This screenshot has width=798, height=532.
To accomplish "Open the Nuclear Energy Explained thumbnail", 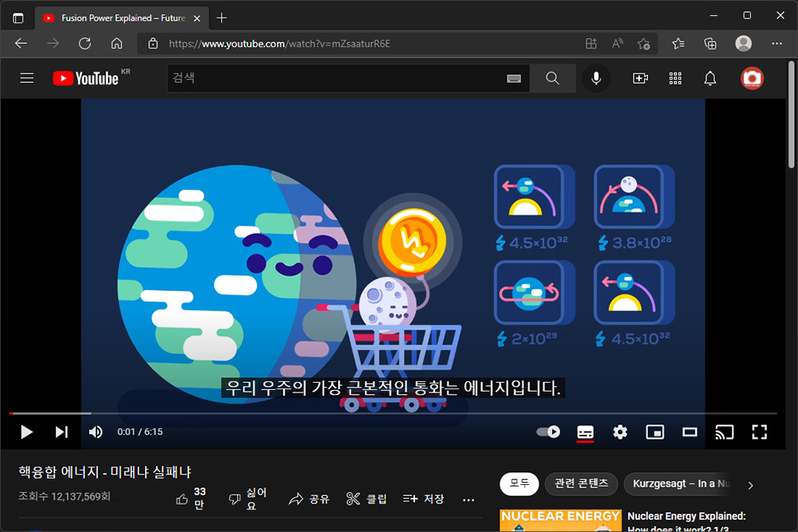I will (560, 521).
